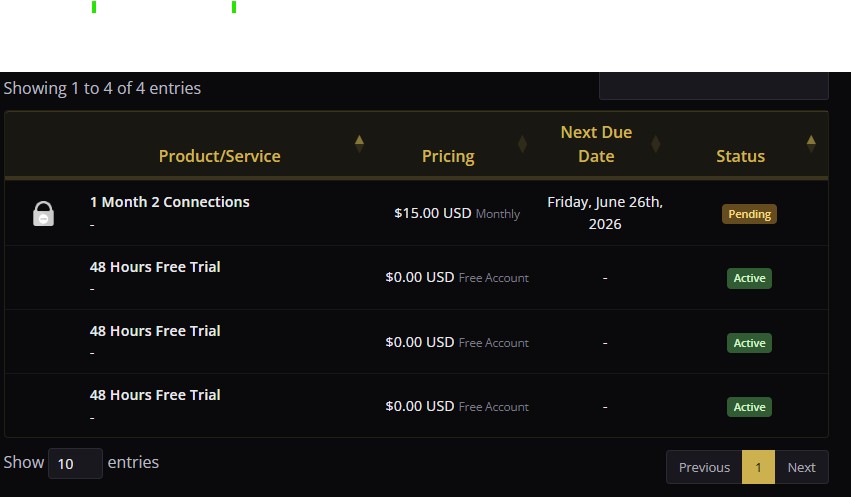Sort by Product/Service column arrow

359,144
